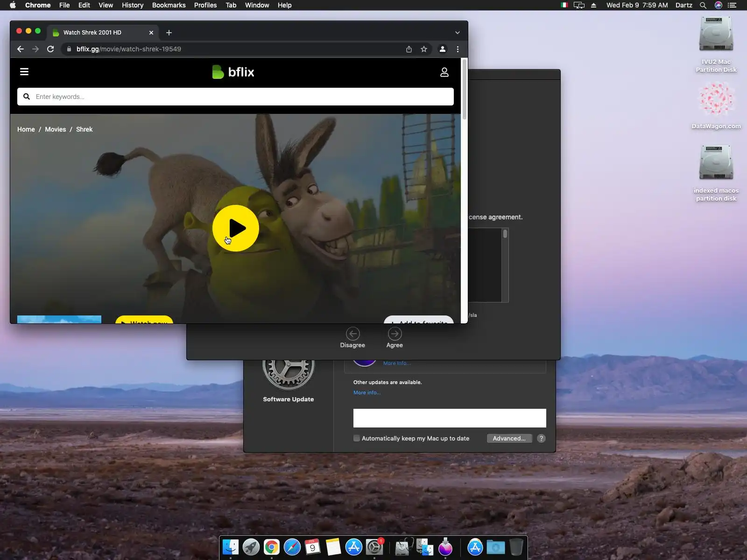The width and height of the screenshot is (747, 560).
Task: Click the eject icon in menu bar
Action: 594,5
